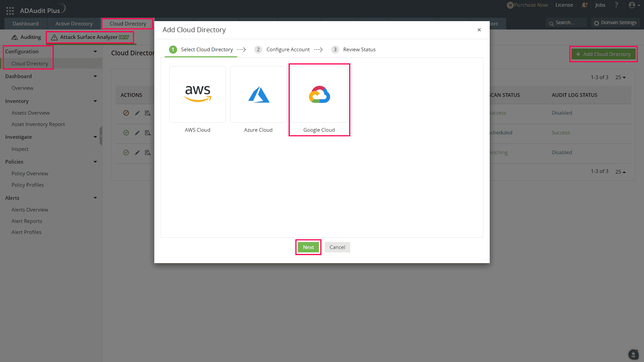Click the green Next button
Viewport: 644px width, 362px height.
click(x=308, y=247)
